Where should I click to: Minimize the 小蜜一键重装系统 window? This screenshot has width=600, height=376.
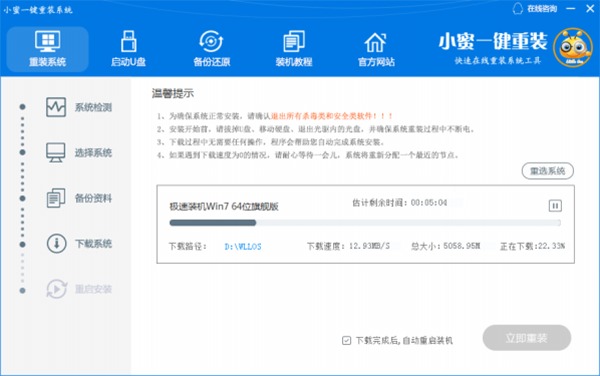[x=571, y=8]
